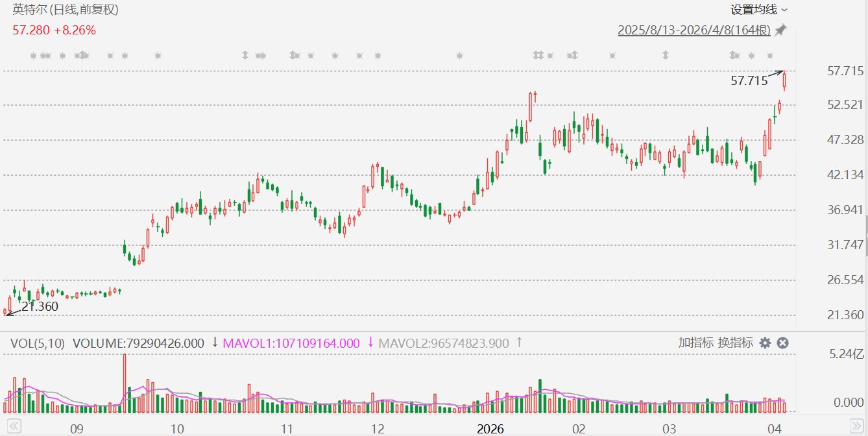Click the 0.000 volume axis label
This screenshot has width=868, height=436.
(x=849, y=403)
